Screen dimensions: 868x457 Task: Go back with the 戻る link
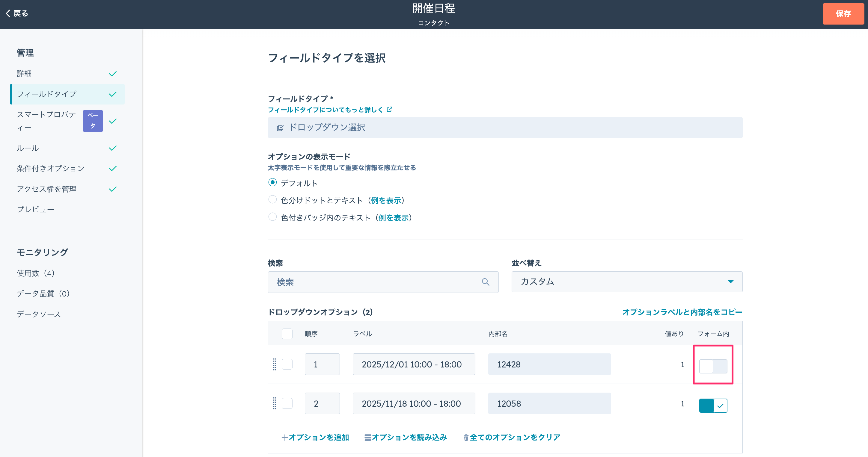[17, 13]
